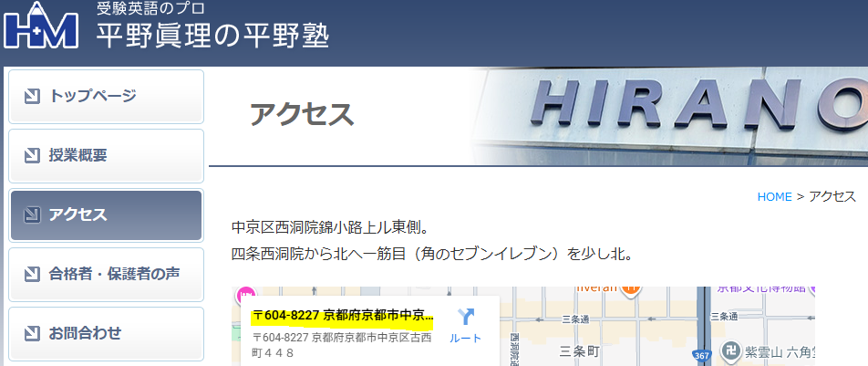Viewport: 868px width, 366px height.
Task: Click arrow icon beside 授業概要
Action: (32, 155)
